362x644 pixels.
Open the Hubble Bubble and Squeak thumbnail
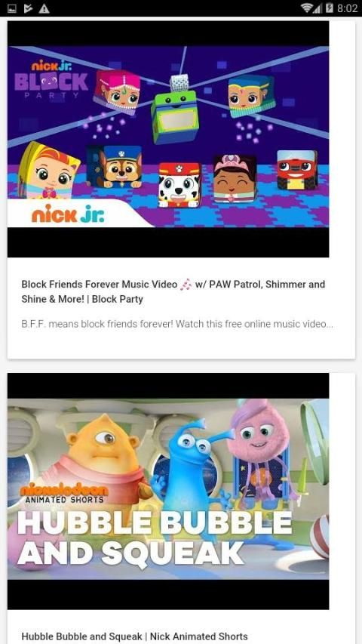click(x=168, y=491)
